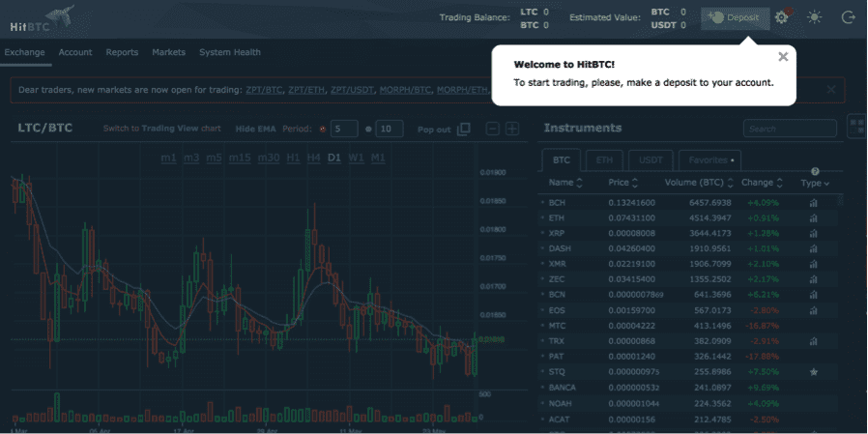Dismiss the new markets announcement banner

click(831, 90)
